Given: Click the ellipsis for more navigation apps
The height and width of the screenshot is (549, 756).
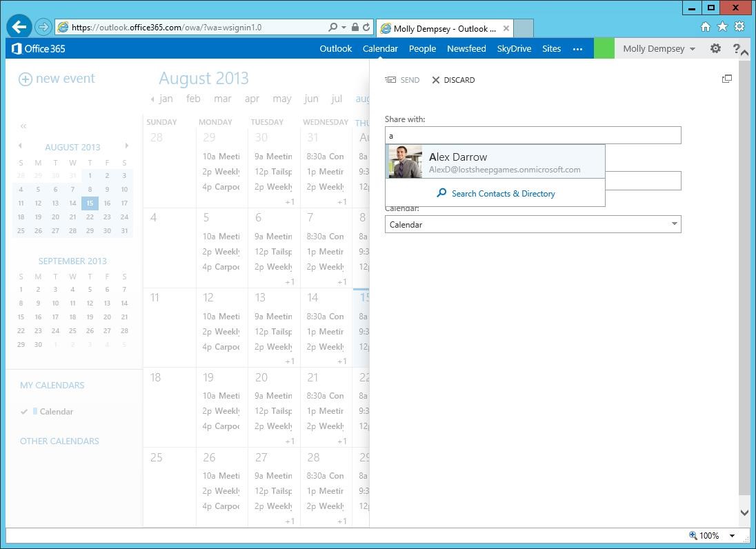Looking at the screenshot, I should [578, 49].
